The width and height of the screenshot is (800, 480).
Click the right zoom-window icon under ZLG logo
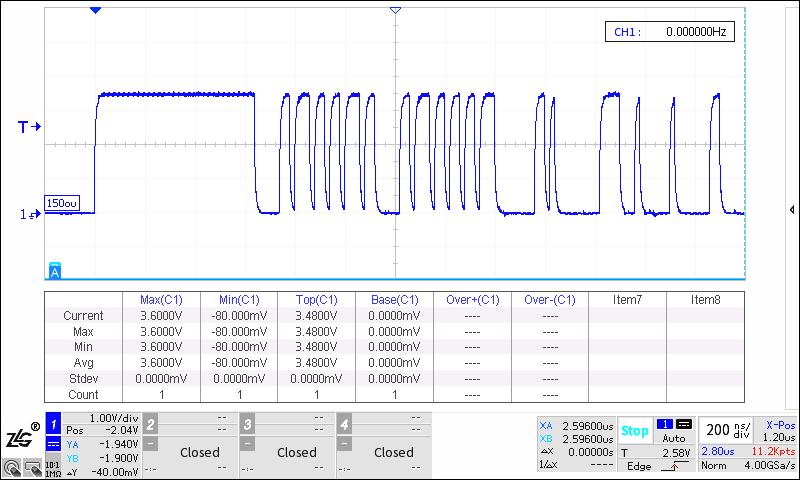(32, 466)
